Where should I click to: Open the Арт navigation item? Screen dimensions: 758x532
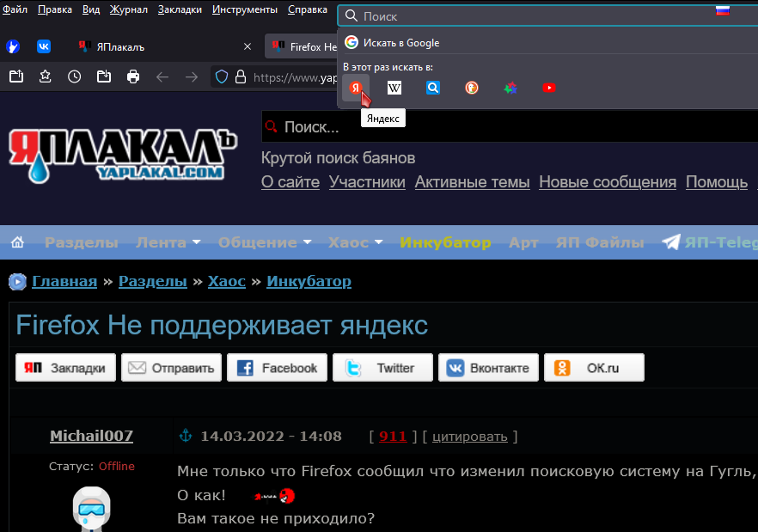coord(523,242)
